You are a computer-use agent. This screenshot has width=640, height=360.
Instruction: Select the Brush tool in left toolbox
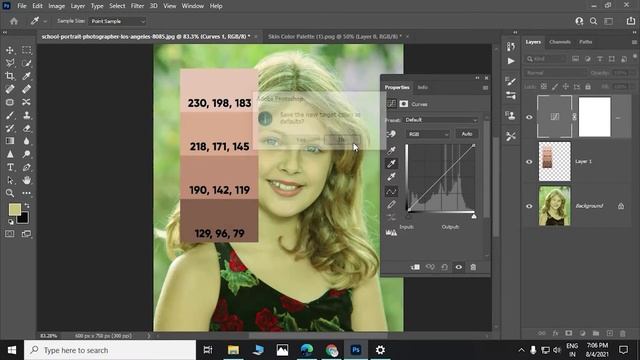(10, 115)
